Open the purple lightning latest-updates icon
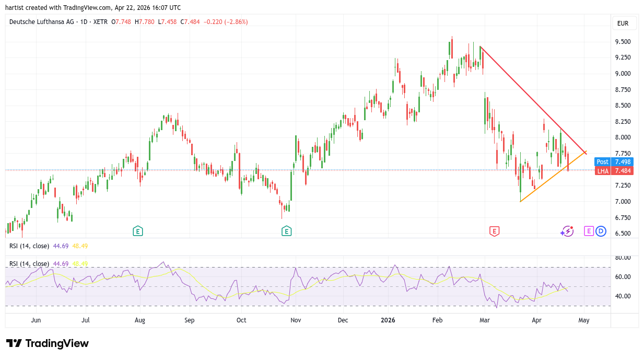Screen dimensions: 644x359 [x=567, y=231]
